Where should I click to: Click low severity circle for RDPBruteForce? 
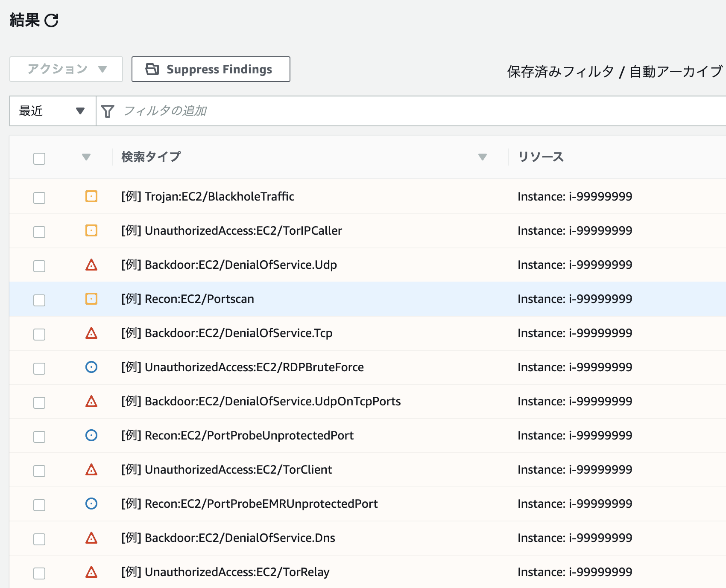coord(91,367)
